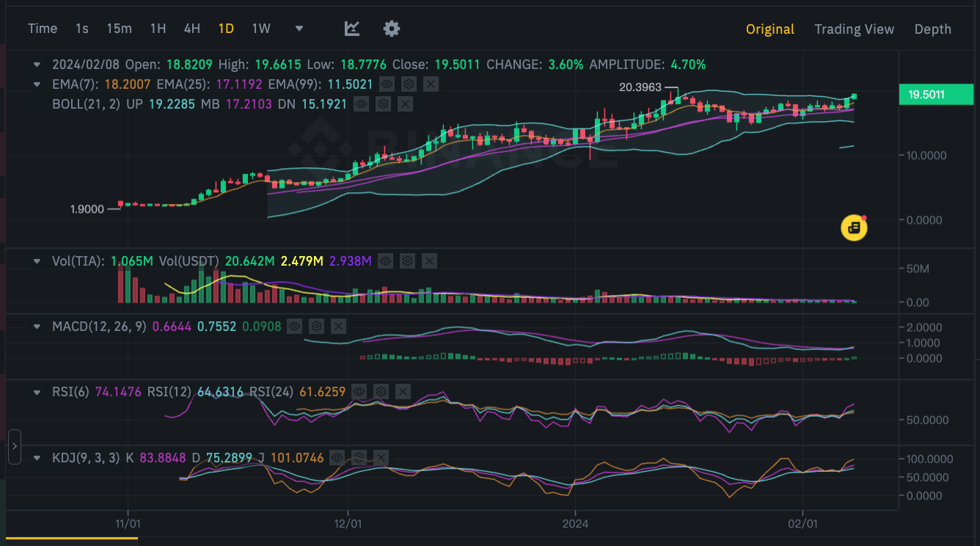The image size is (980, 546).
Task: Click the yellow news floating icon
Action: (854, 227)
